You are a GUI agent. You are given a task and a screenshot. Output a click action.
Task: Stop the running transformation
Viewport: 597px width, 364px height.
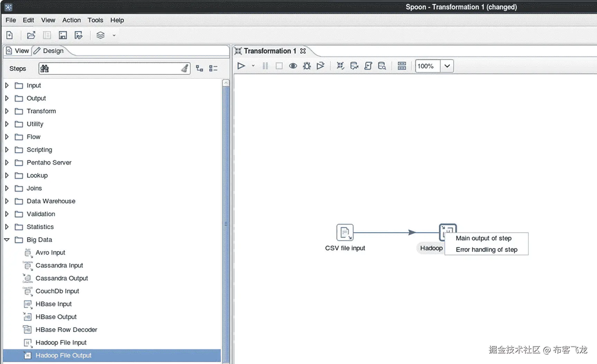(279, 66)
